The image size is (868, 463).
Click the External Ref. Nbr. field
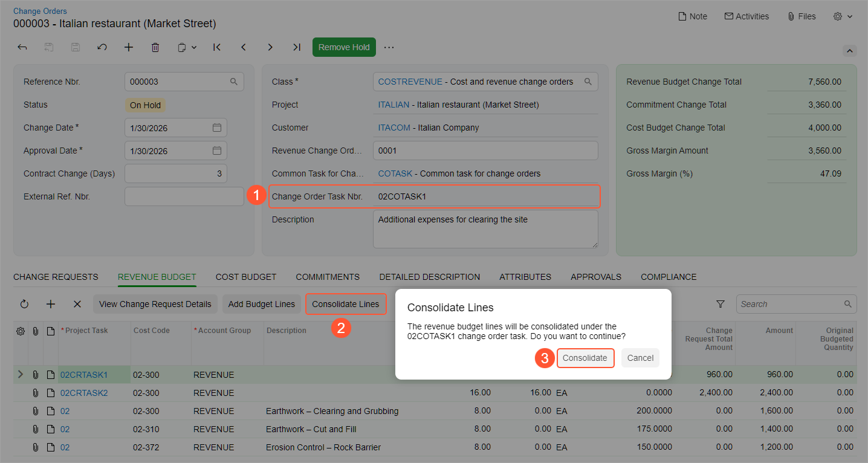click(184, 196)
